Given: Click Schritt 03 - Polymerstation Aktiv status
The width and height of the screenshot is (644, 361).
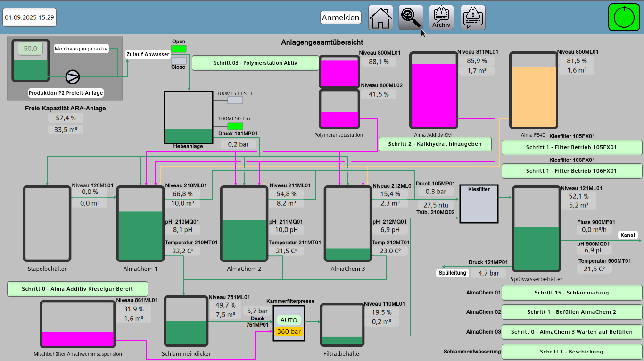Looking at the screenshot, I should (256, 63).
